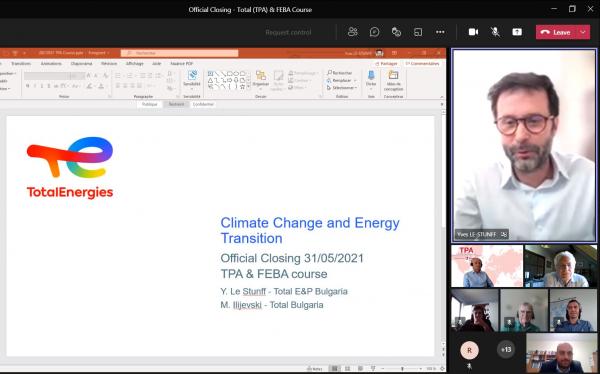Select the R participant avatar
The width and height of the screenshot is (600, 374).
click(x=469, y=350)
